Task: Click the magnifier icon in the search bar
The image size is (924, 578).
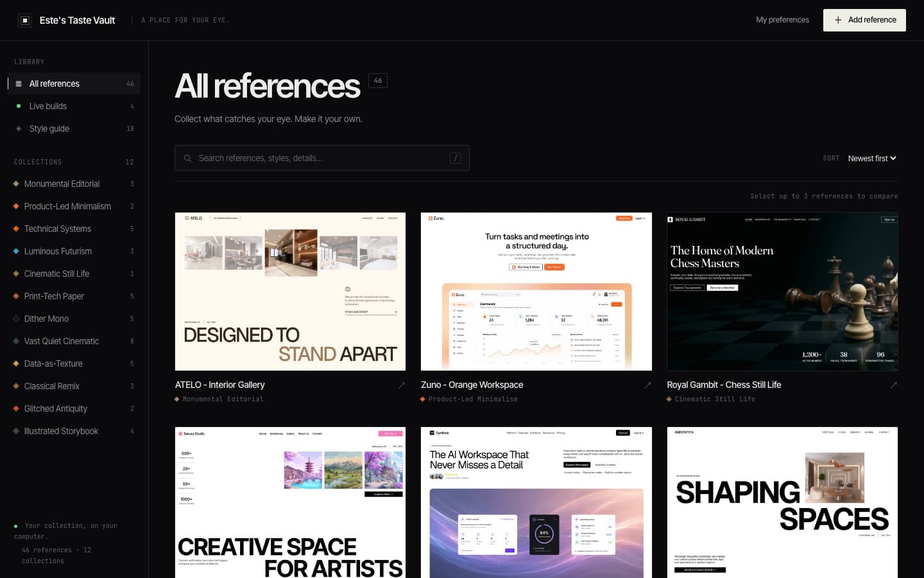Action: click(x=188, y=158)
